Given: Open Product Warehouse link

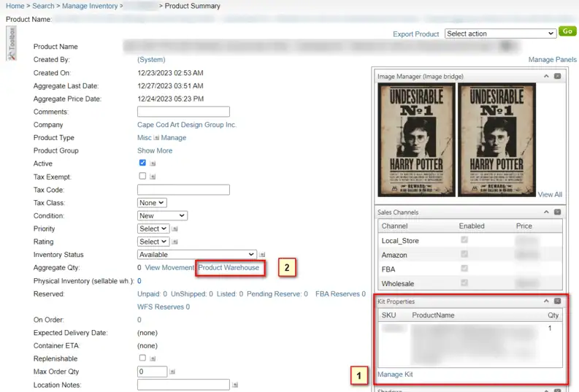Looking at the screenshot, I should tap(229, 268).
